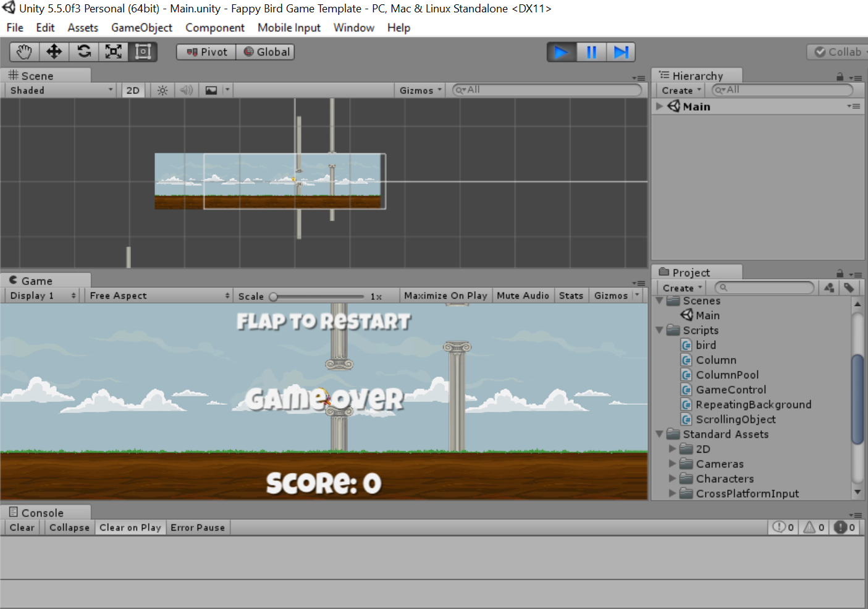Collapse the Scripts folder

659,330
